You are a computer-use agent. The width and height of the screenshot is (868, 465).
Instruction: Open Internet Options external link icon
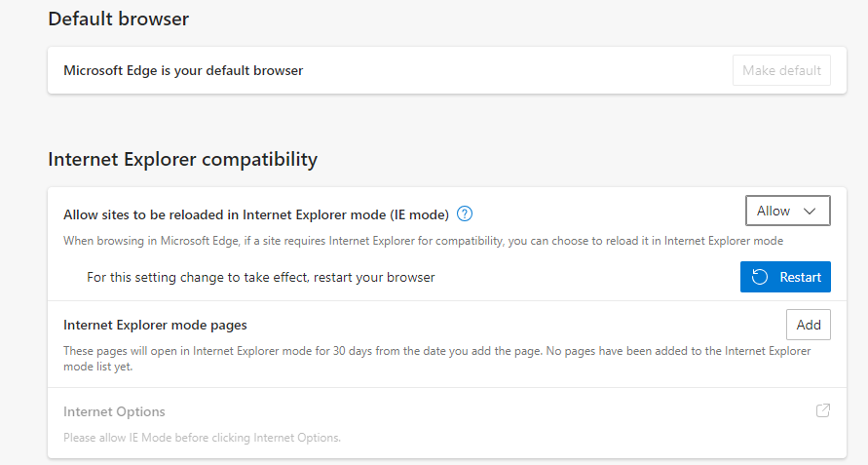coord(823,410)
